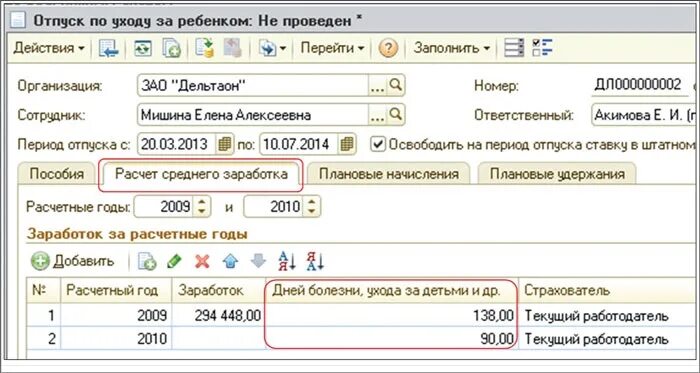Click the copy document toolbar icon
Screen dimensions: 700x373
pos(172,48)
